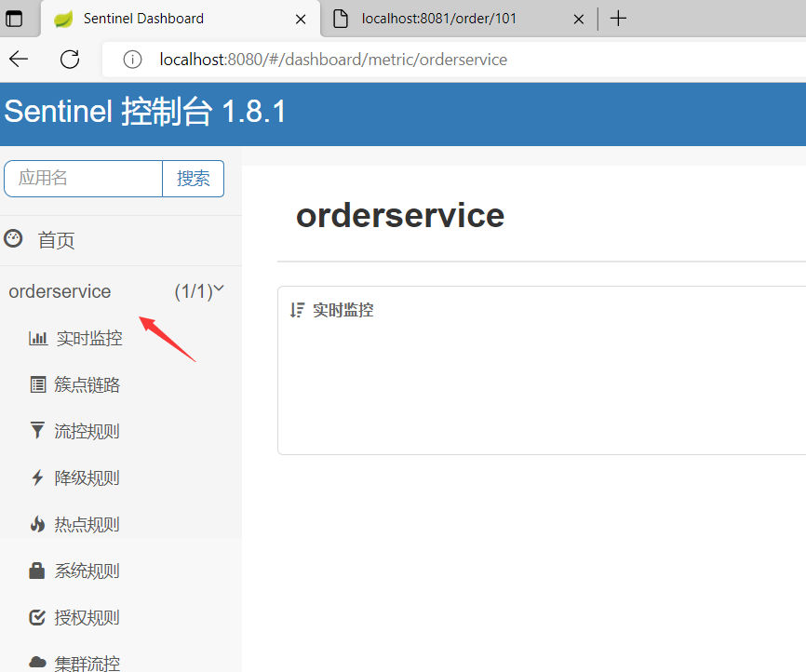Open the tab actions icon at top left

click(x=14, y=19)
